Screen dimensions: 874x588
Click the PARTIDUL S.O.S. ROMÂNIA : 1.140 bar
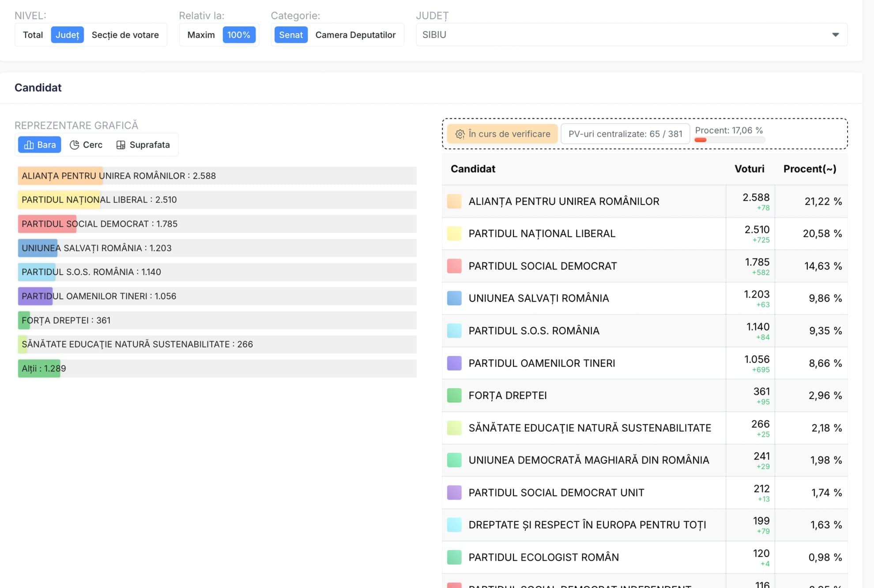217,272
